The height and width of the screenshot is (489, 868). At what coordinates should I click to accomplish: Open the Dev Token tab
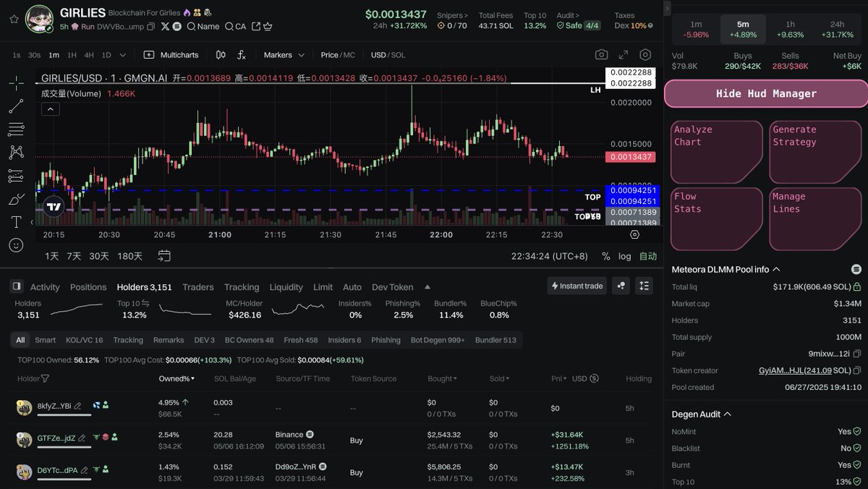pos(393,287)
